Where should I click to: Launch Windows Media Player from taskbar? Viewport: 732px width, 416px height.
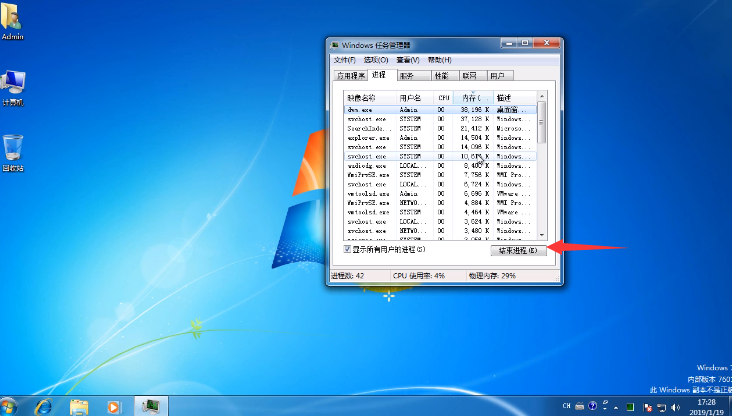point(115,407)
